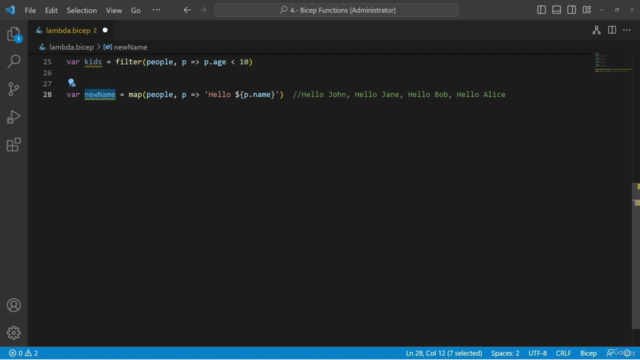This screenshot has width=640, height=360.
Task: Open the Search view
Action: (x=14, y=61)
